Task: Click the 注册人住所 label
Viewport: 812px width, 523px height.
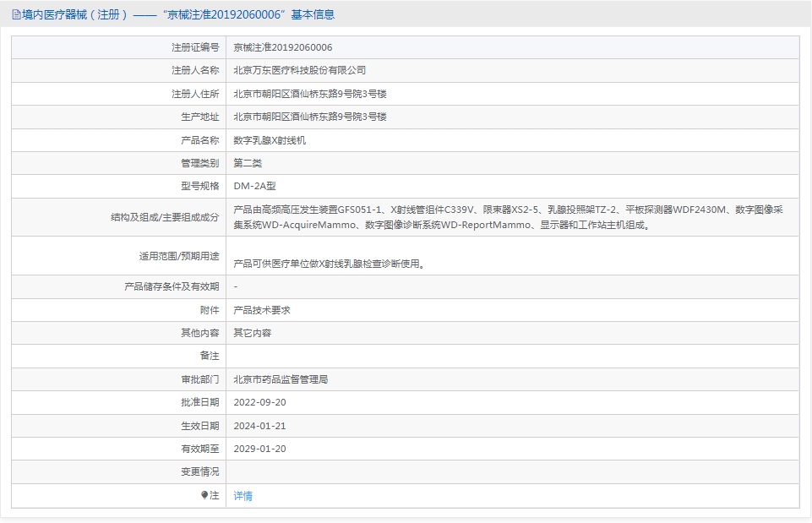Action: pyautogui.click(x=196, y=94)
